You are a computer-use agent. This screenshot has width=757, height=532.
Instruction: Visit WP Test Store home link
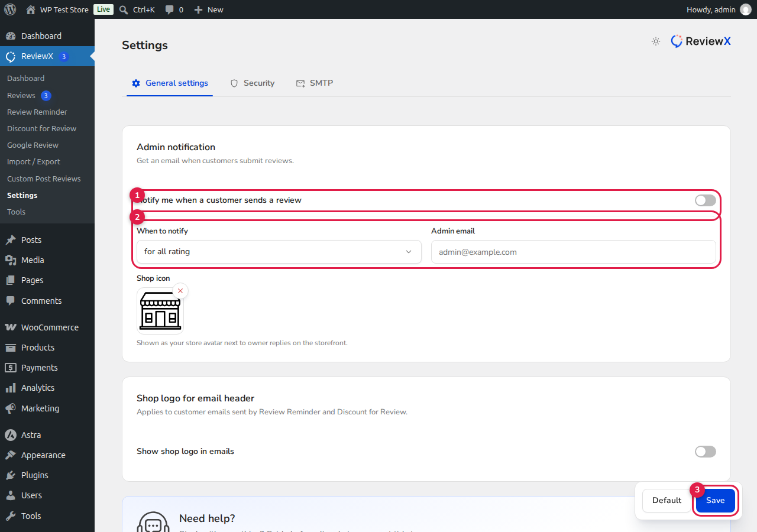pos(57,9)
